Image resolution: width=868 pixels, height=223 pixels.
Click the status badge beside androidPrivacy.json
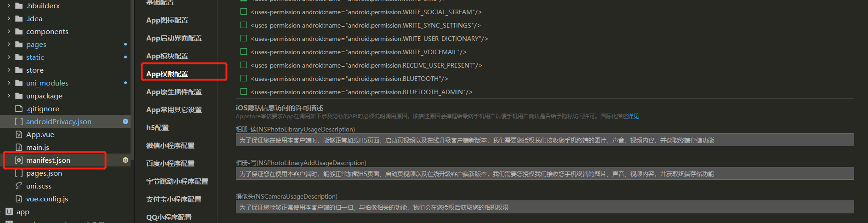[x=126, y=121]
